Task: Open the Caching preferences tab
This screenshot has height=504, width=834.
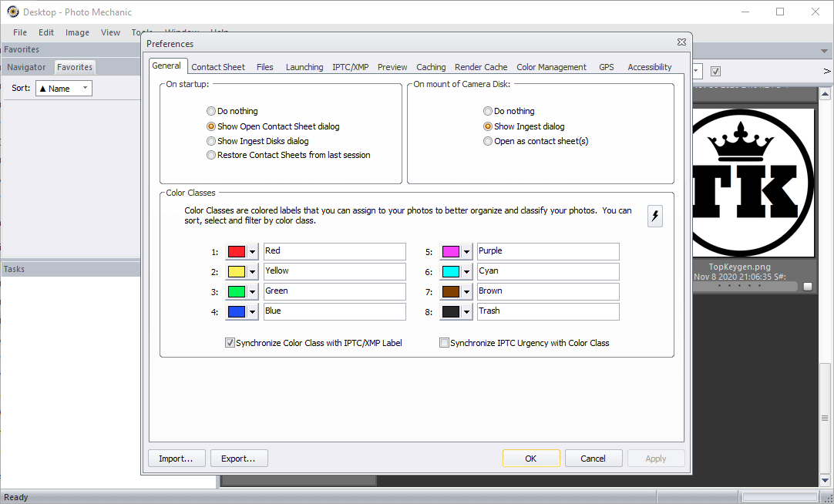Action: [431, 67]
